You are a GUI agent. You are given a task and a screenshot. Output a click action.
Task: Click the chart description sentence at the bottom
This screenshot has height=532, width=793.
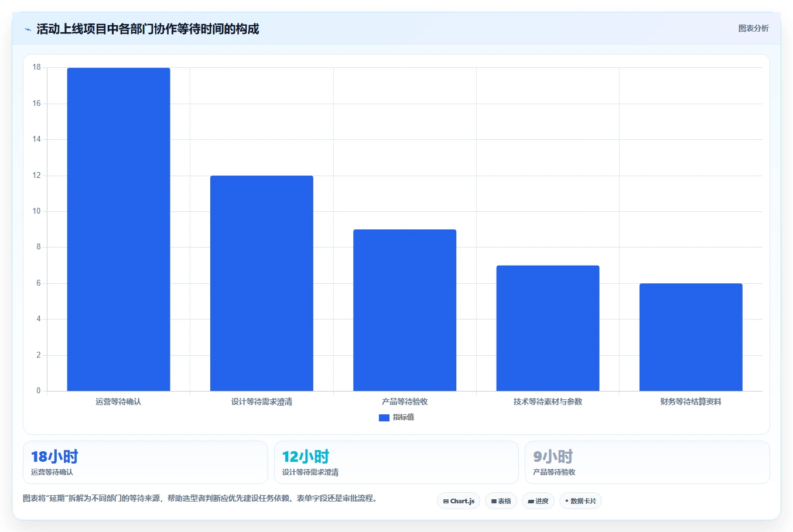201,499
